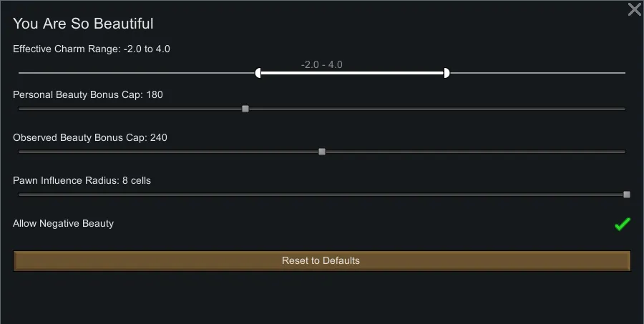
Task: Close the You Are So Beautiful settings window
Action: tap(634, 9)
